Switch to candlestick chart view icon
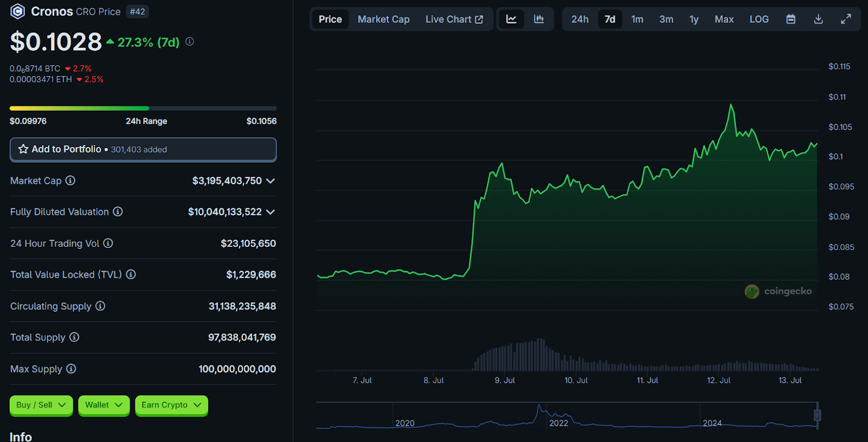This screenshot has height=442, width=868. tap(539, 19)
